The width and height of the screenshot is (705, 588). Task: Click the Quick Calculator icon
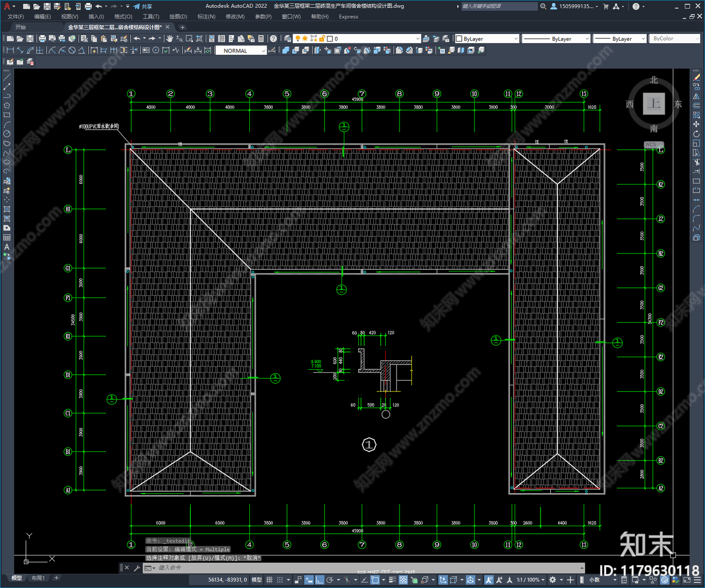261,39
